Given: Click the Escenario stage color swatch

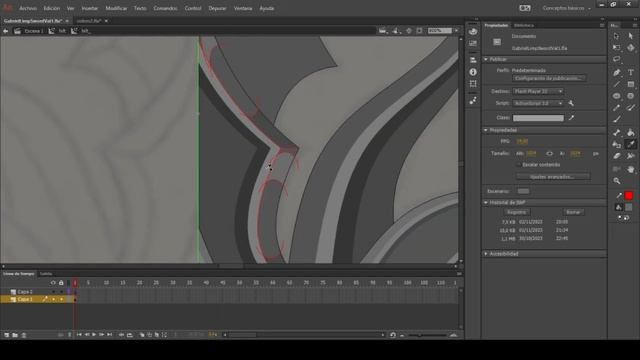Looking at the screenshot, I should [523, 191].
